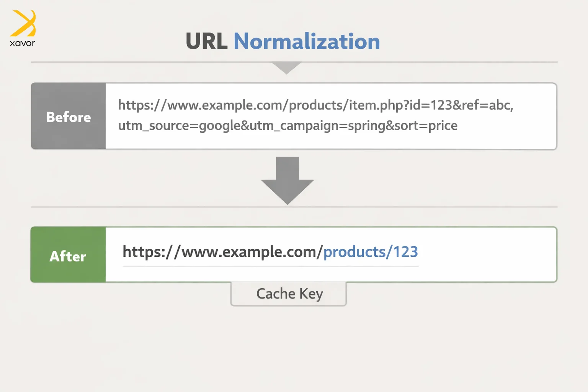
Task: Select the green After label
Action: tap(68, 255)
